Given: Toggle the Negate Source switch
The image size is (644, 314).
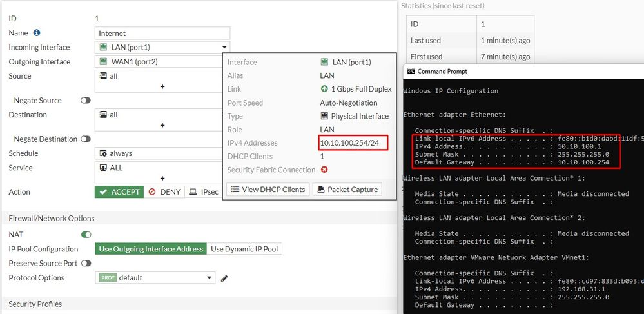Looking at the screenshot, I should (86, 101).
